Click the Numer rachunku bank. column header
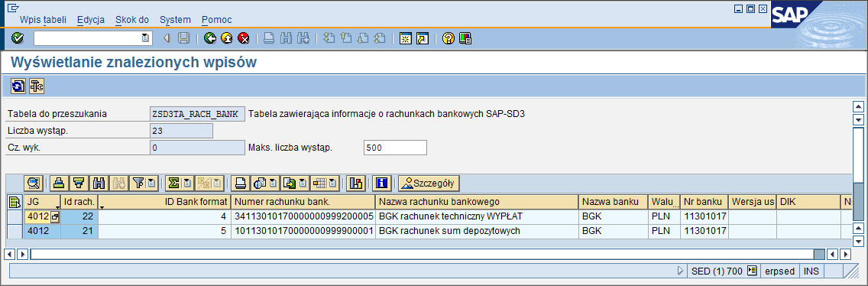Image resolution: width=868 pixels, height=286 pixels. 303,202
